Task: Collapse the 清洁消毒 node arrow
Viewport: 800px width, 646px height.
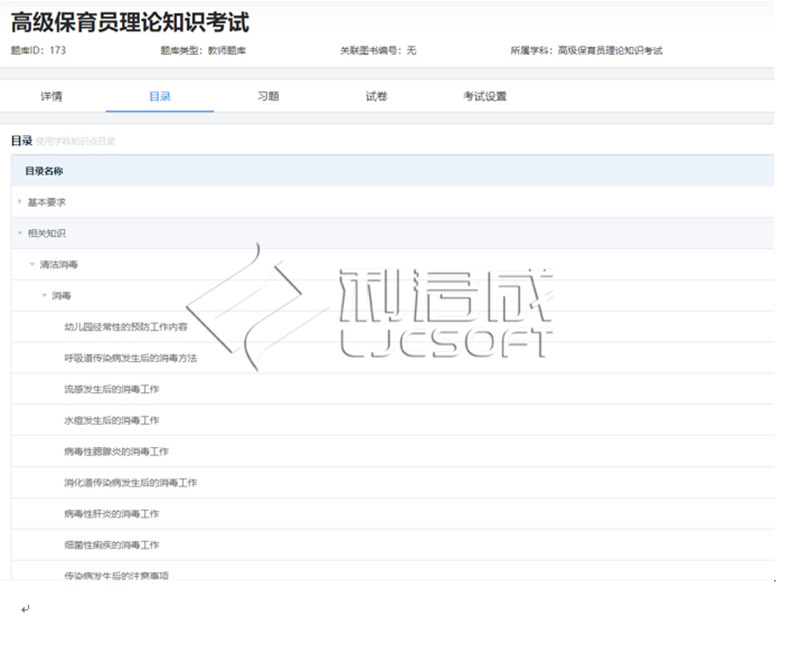Action: tap(32, 264)
